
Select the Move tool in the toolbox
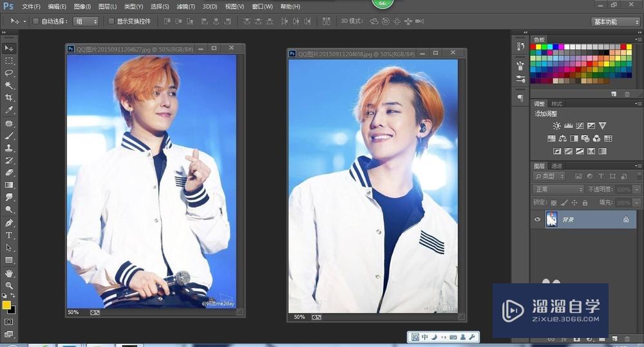click(x=8, y=48)
